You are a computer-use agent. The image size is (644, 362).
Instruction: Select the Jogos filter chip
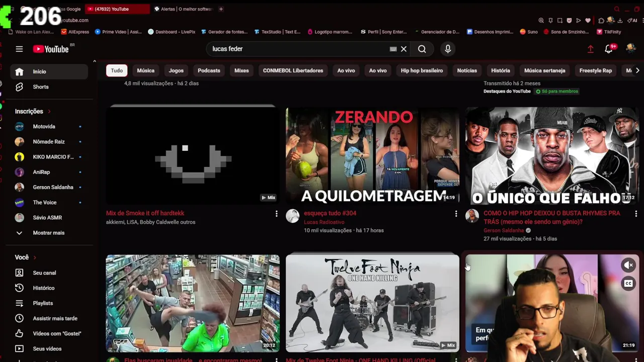176,70
